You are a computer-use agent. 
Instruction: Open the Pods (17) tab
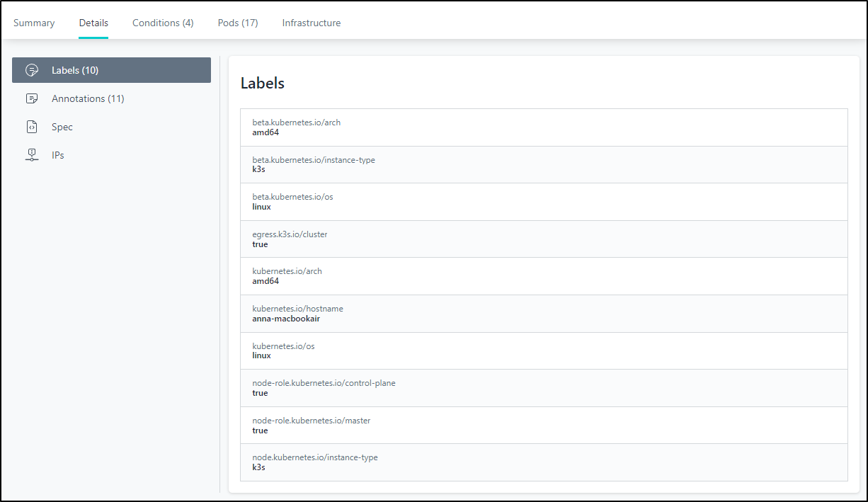[238, 23]
